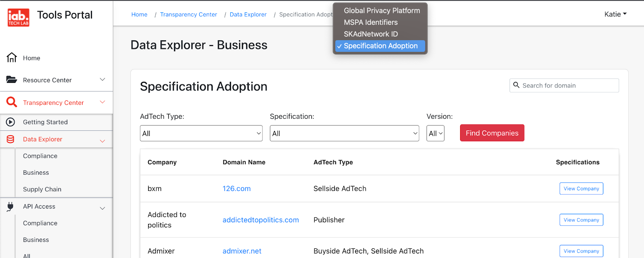Click the Transparency Center magnifier icon
Image resolution: width=644 pixels, height=258 pixels.
tap(12, 102)
